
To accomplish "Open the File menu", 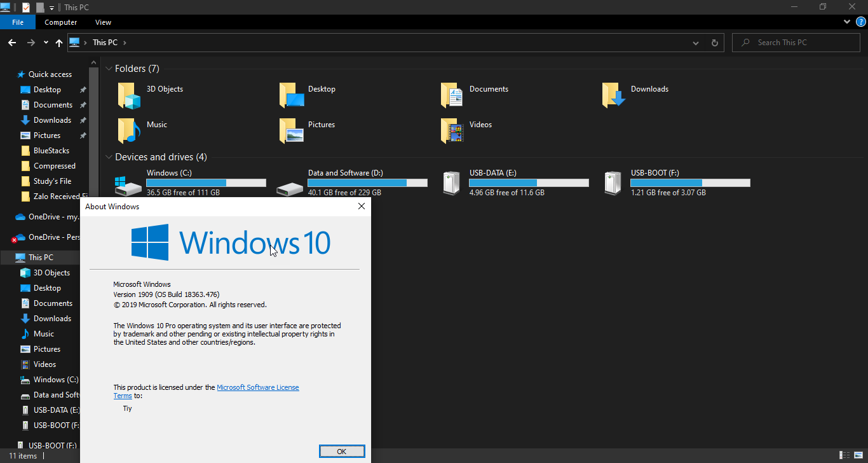I will coord(18,22).
